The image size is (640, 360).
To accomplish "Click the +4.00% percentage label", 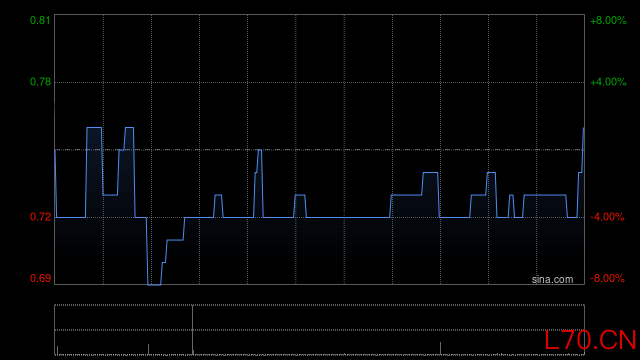I will (608, 82).
